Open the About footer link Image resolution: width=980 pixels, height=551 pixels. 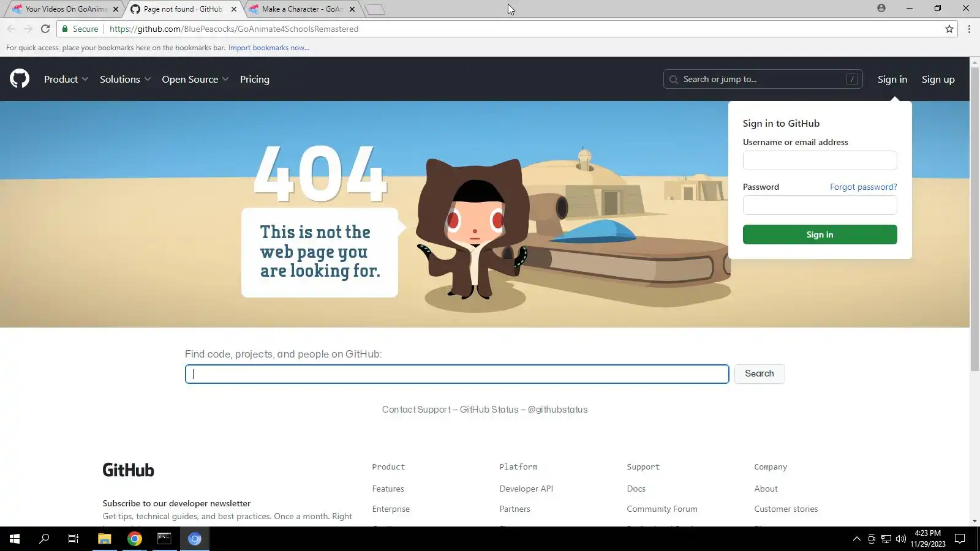pyautogui.click(x=766, y=489)
